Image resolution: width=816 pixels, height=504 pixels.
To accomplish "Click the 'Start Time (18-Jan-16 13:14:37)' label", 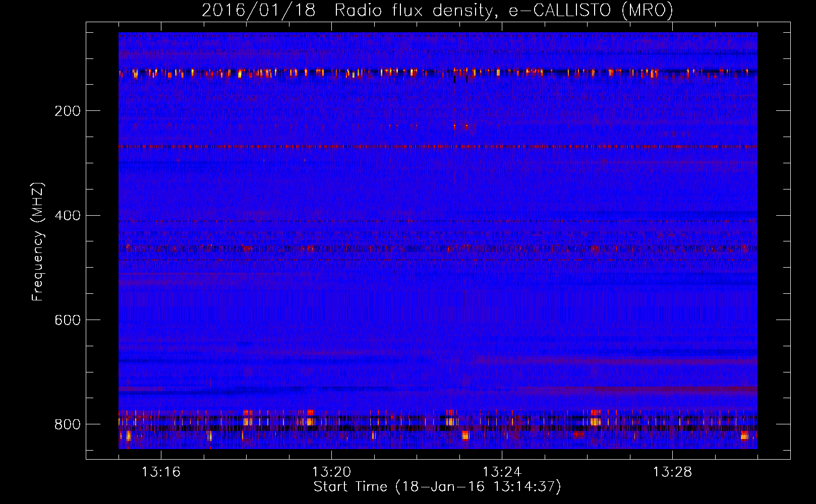I will tap(437, 487).
